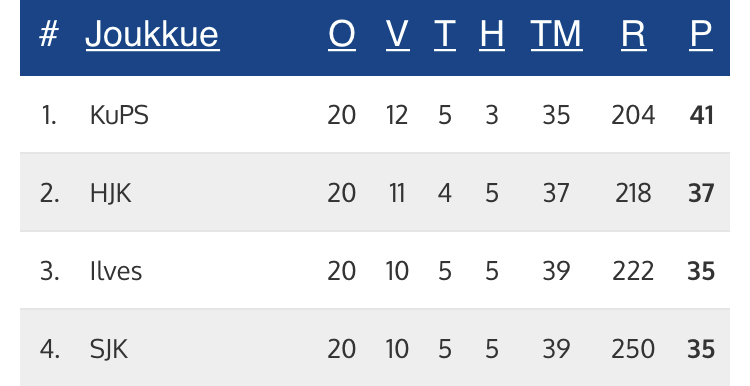Screen dimensions: 750x386
Task: Sort table by Joukkue column header
Action: click(x=152, y=34)
